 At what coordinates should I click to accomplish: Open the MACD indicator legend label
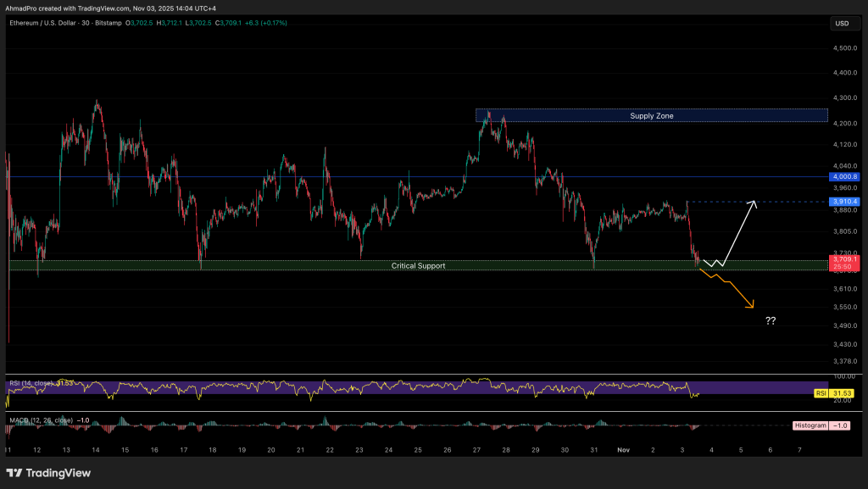[42, 420]
